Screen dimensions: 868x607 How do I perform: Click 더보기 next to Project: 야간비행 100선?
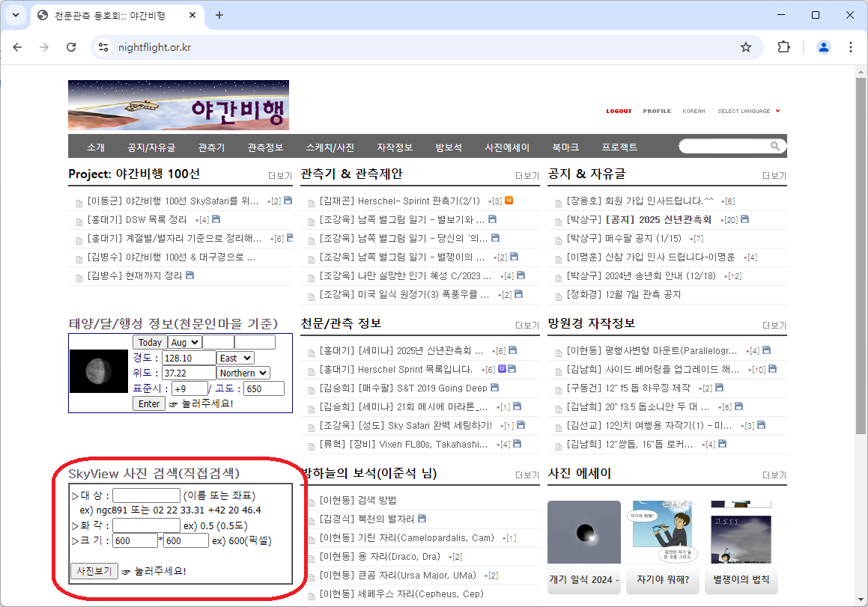tap(280, 175)
